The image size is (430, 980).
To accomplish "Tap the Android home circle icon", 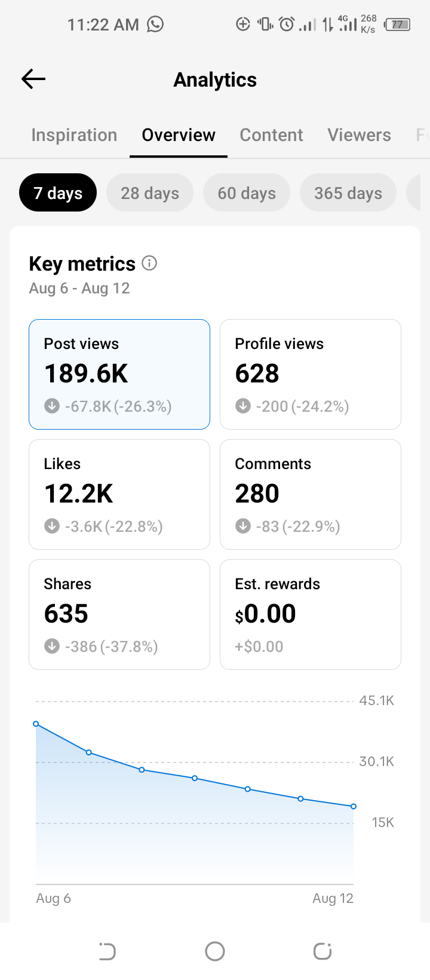I will click(x=215, y=951).
